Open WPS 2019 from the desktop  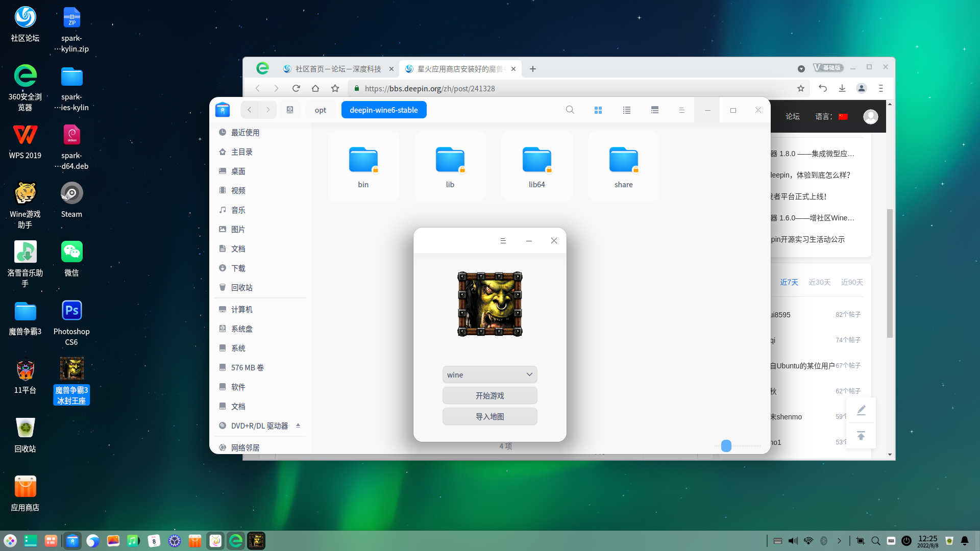(x=24, y=134)
